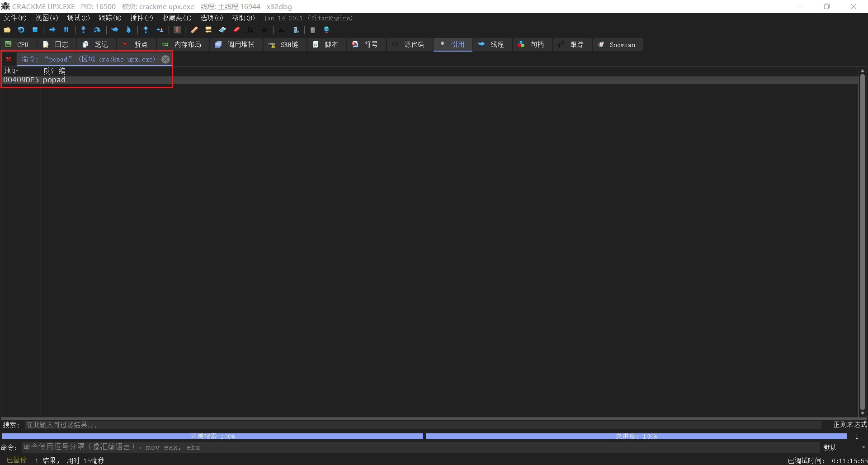The width and height of the screenshot is (868, 465).
Task: Focus the 命令 command input box
Action: pos(420,447)
